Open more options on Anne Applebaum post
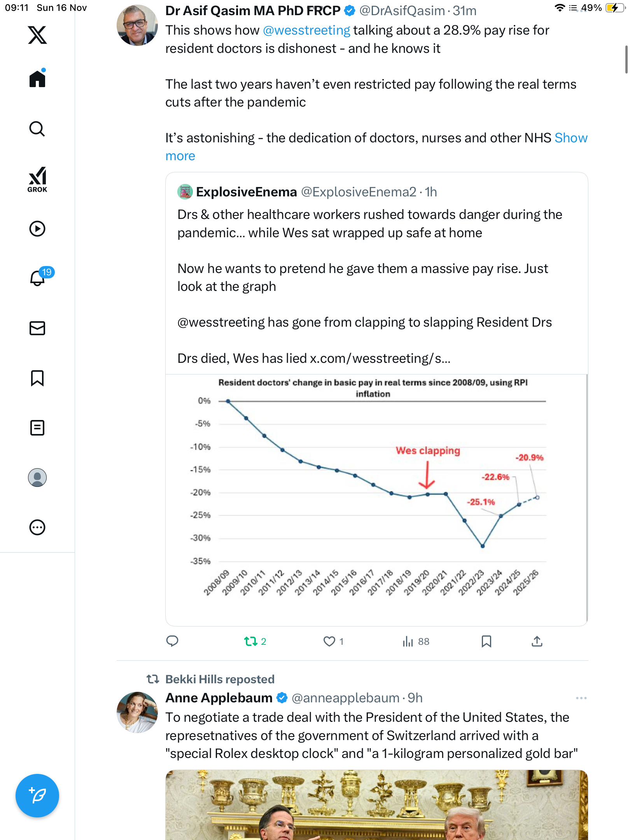The image size is (630, 840). coord(581,698)
